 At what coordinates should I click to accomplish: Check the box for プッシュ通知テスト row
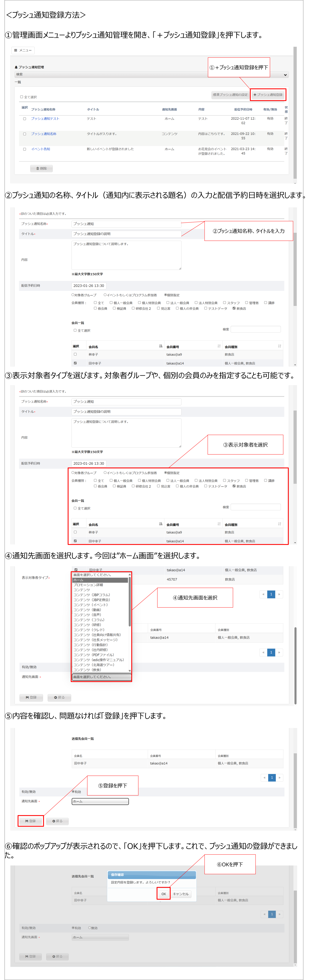[x=24, y=119]
